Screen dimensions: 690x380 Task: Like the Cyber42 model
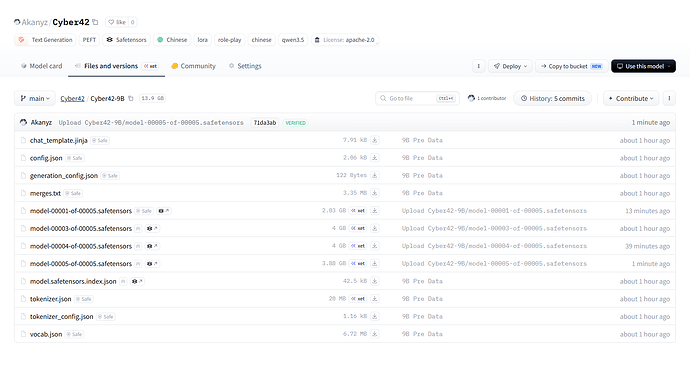click(x=117, y=22)
